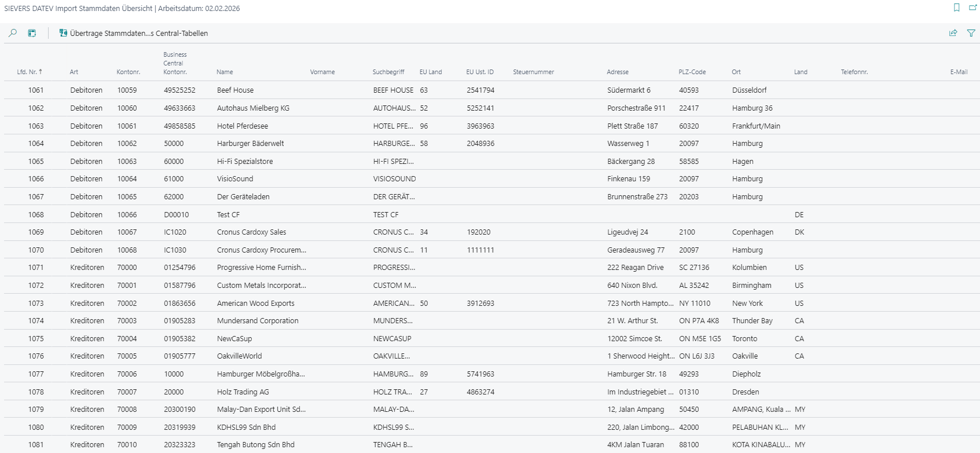Select the Beef House row name cell
980x453 pixels.
coord(235,90)
